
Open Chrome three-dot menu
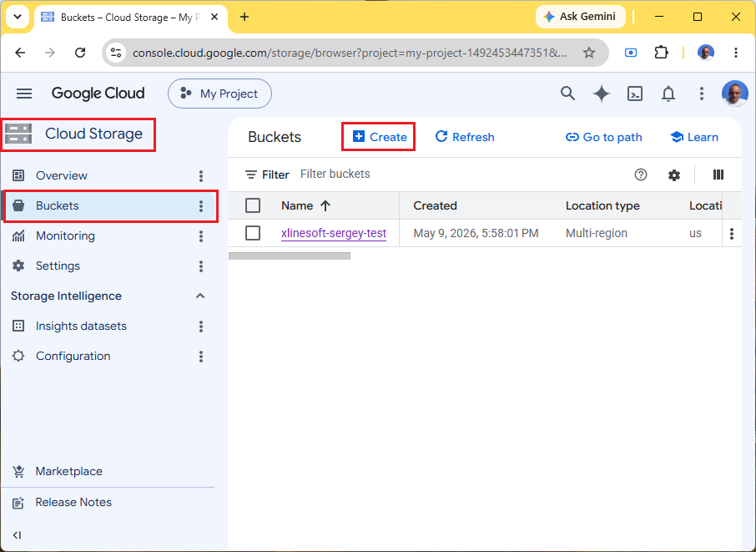point(736,53)
